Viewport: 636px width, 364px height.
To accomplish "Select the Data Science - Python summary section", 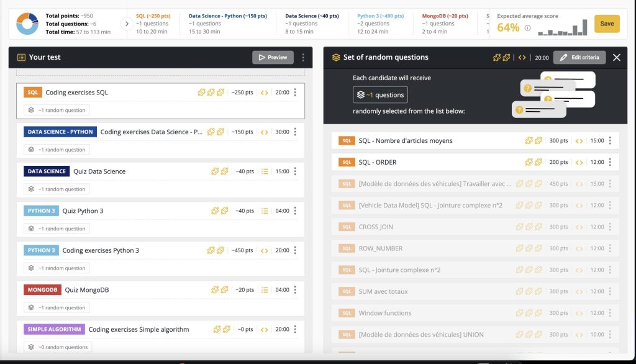I will tap(227, 24).
